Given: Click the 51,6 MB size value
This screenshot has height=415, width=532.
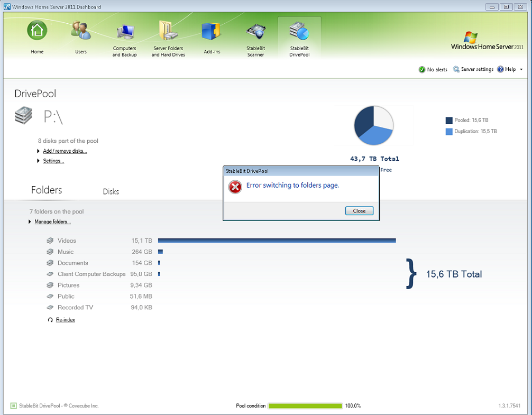Looking at the screenshot, I should tap(141, 297).
